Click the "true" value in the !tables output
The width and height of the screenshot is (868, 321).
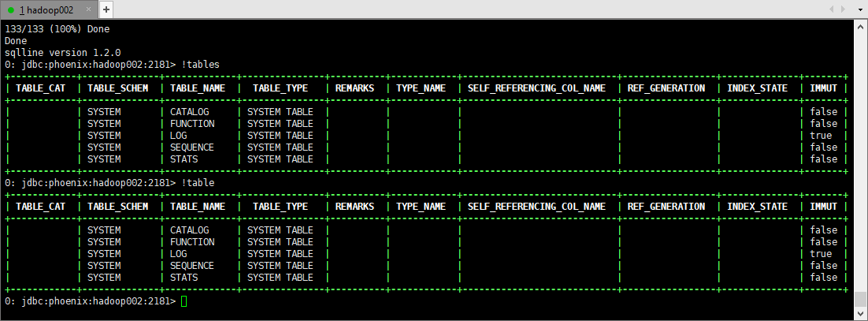pyautogui.click(x=821, y=136)
